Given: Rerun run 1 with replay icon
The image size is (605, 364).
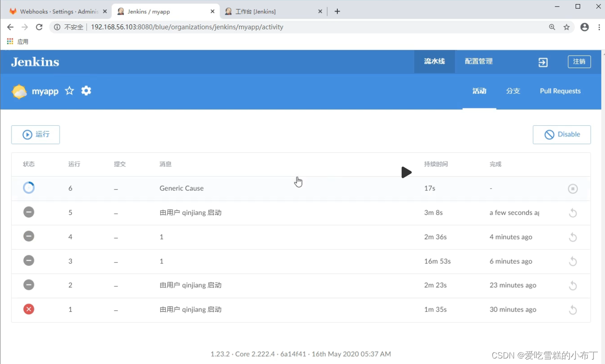Looking at the screenshot, I should [x=573, y=310].
